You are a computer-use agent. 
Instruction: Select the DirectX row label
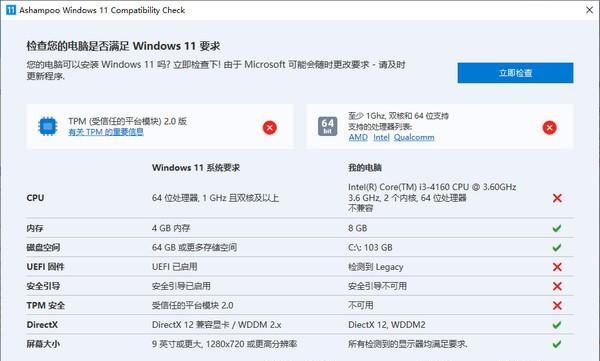[x=42, y=325]
